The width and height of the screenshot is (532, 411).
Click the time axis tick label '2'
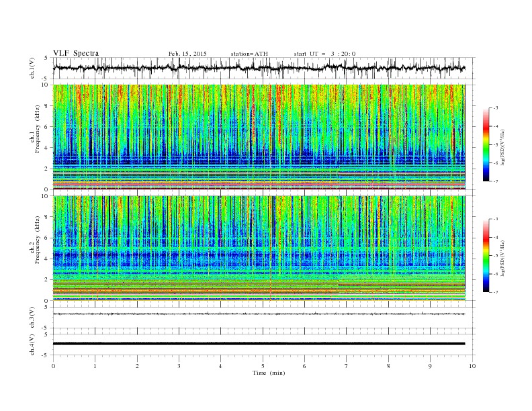(x=137, y=366)
